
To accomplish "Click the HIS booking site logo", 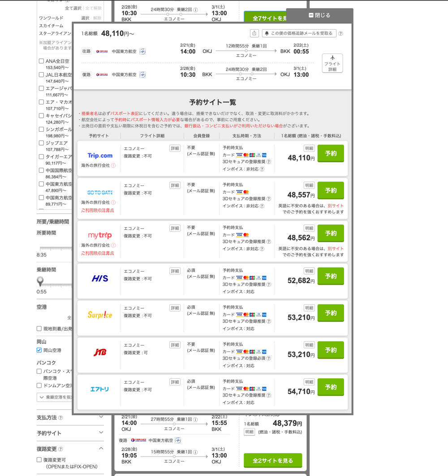I will [x=100, y=278].
